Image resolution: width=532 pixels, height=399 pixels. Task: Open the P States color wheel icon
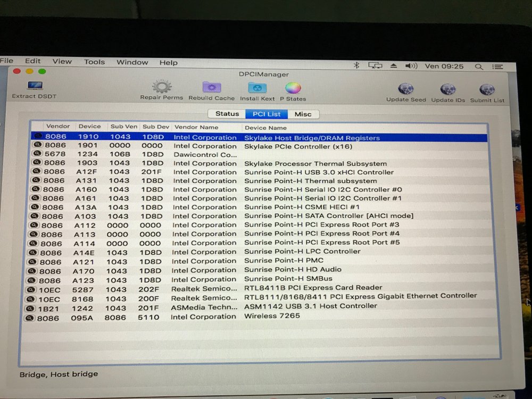pyautogui.click(x=293, y=88)
